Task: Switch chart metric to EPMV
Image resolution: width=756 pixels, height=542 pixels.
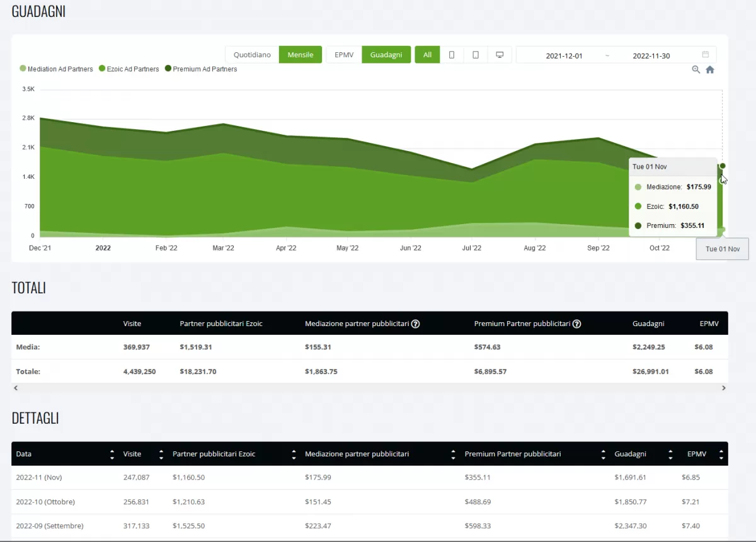Action: [x=344, y=55]
